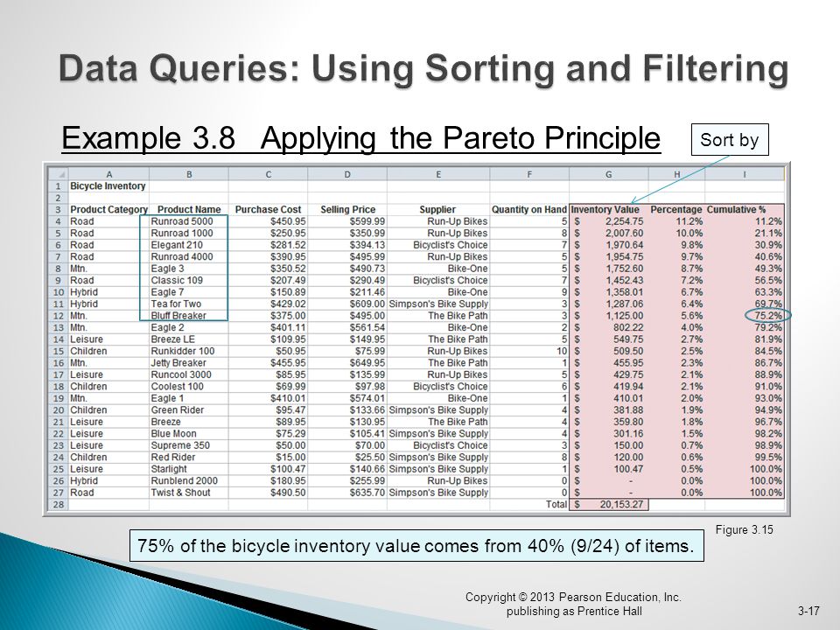Select column I header
The height and width of the screenshot is (630, 840).
pos(744,174)
